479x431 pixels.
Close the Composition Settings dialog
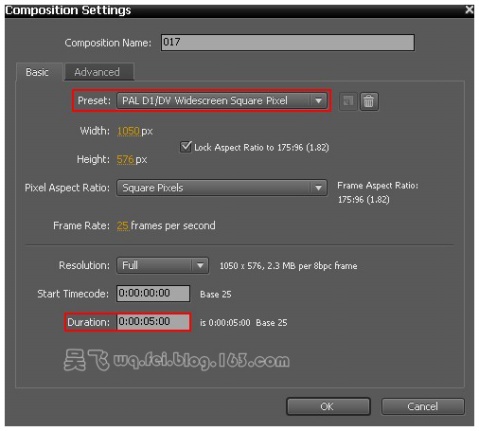click(x=469, y=10)
